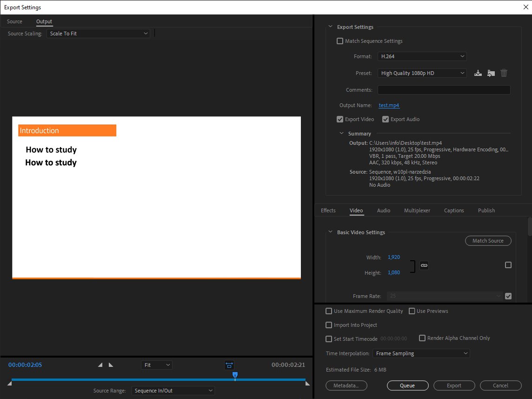Click the Width value 1,920
Viewport: 532px width, 399px height.
[x=393, y=257]
